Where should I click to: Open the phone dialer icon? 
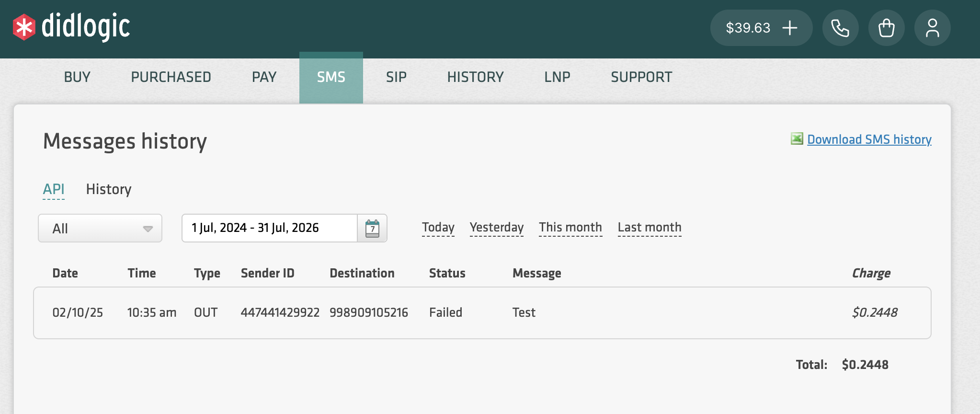coord(840,28)
